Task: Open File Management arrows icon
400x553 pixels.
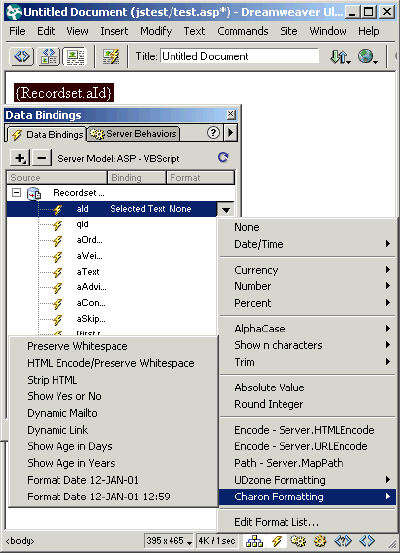Action: pos(340,56)
